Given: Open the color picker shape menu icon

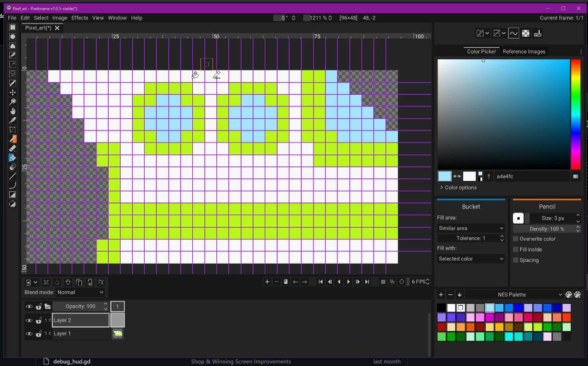Looking at the screenshot, I should [x=575, y=177].
